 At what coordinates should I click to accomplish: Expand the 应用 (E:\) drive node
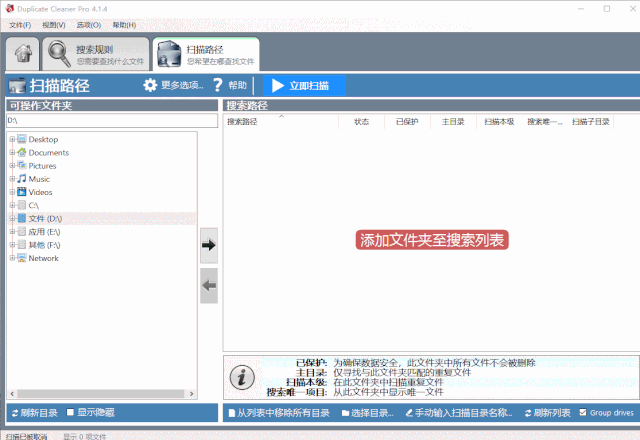[12, 231]
